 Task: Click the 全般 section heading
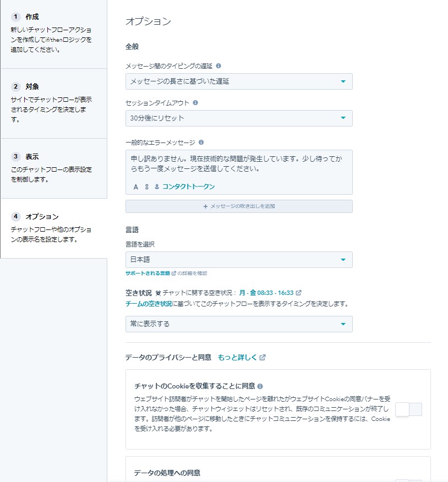(132, 47)
